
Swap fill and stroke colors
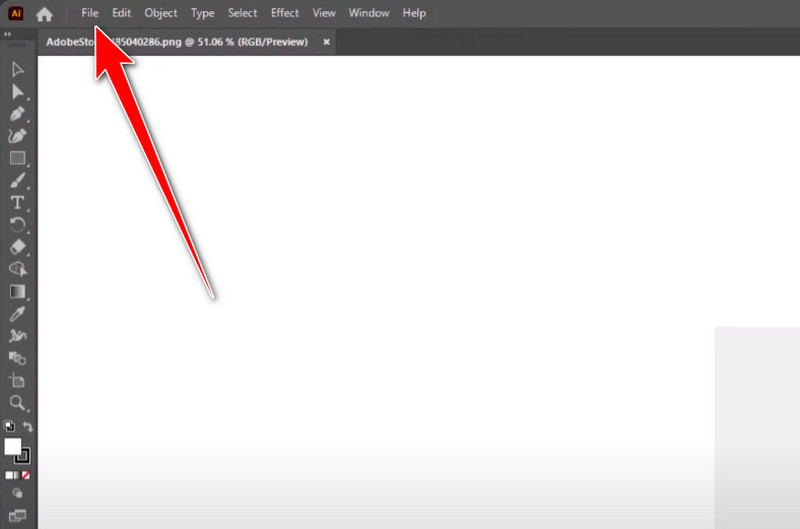[x=27, y=427]
